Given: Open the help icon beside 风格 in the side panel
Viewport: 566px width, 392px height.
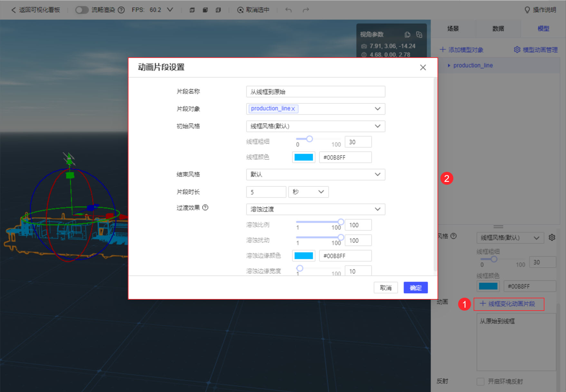Looking at the screenshot, I should pos(454,236).
